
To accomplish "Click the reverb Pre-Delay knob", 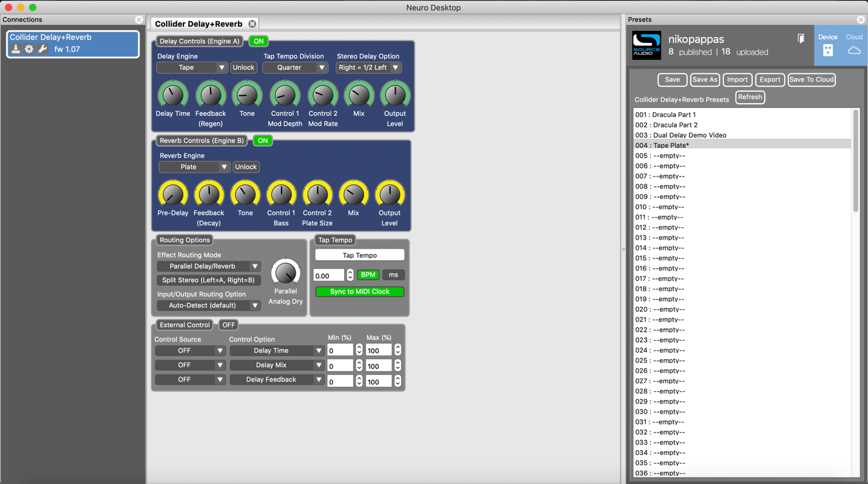I will tap(173, 195).
